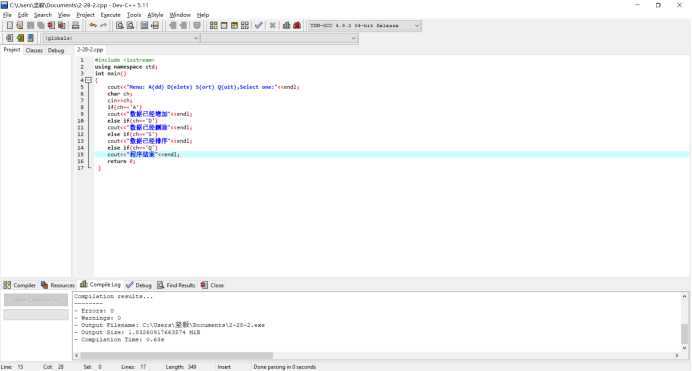Screen dimensions: 692x371
Task: Open the View menu
Action: tap(64, 15)
